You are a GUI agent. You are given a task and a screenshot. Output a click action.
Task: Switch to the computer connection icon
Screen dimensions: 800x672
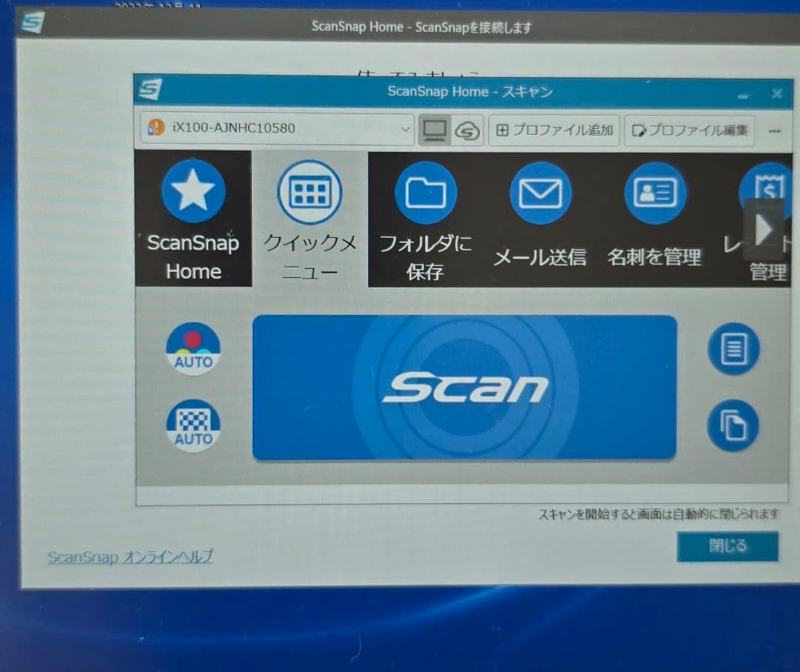[x=435, y=130]
